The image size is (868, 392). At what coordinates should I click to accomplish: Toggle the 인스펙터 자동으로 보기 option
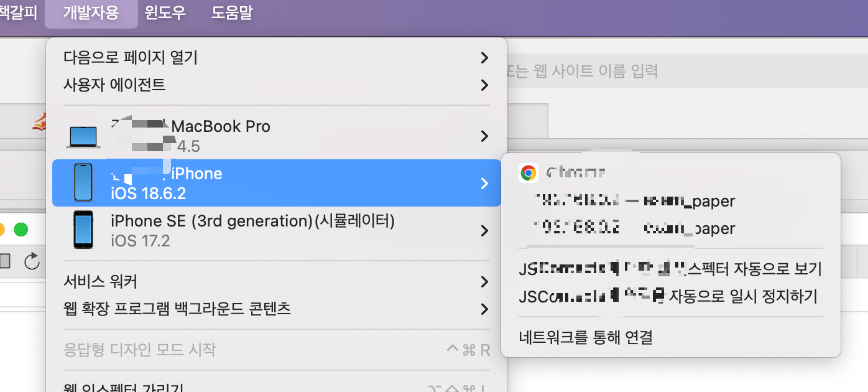click(670, 269)
